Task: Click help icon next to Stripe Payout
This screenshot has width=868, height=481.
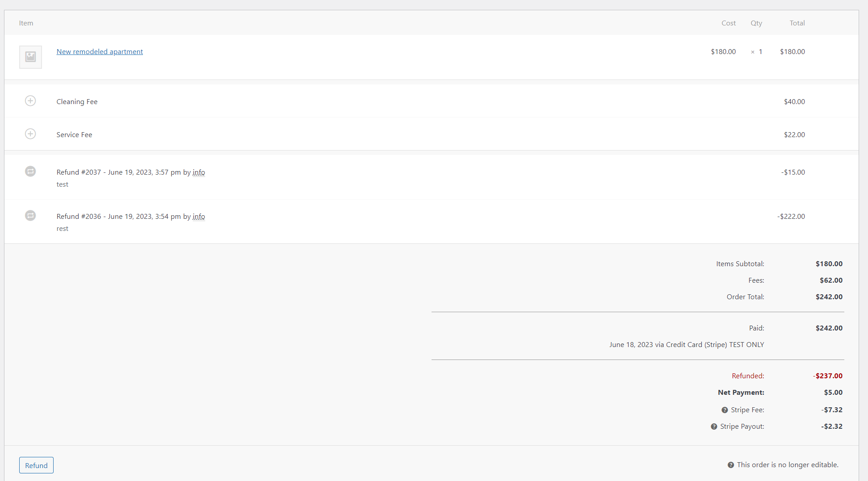Action: pos(714,427)
